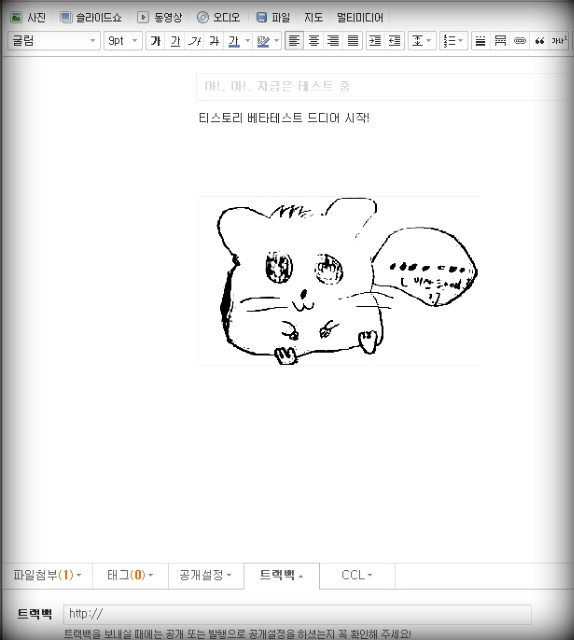This screenshot has height=640, width=574.
Task: Open the 9pt font size dropdown
Action: tap(123, 41)
